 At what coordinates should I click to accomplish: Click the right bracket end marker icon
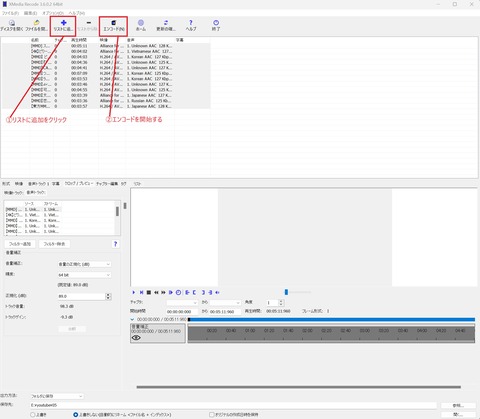coord(203,292)
